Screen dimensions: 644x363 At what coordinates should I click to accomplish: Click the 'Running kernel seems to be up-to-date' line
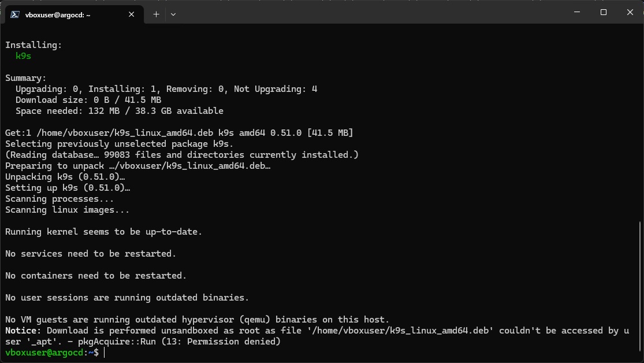click(x=103, y=232)
